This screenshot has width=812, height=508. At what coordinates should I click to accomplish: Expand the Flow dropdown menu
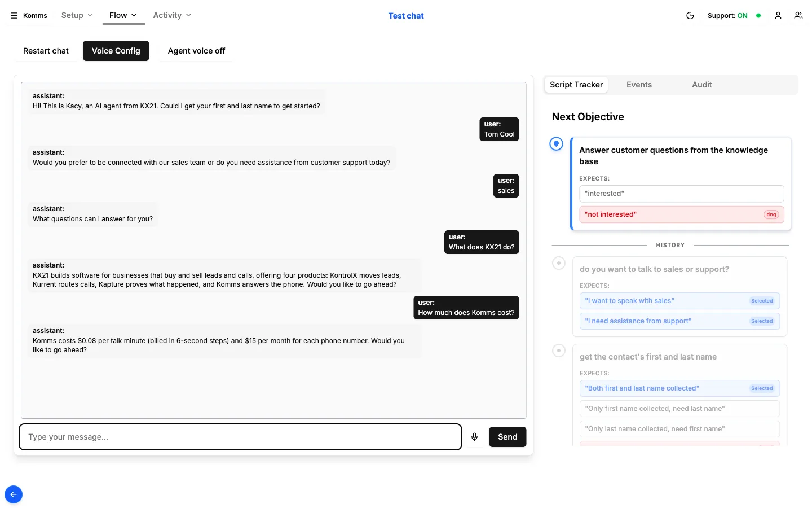click(123, 15)
